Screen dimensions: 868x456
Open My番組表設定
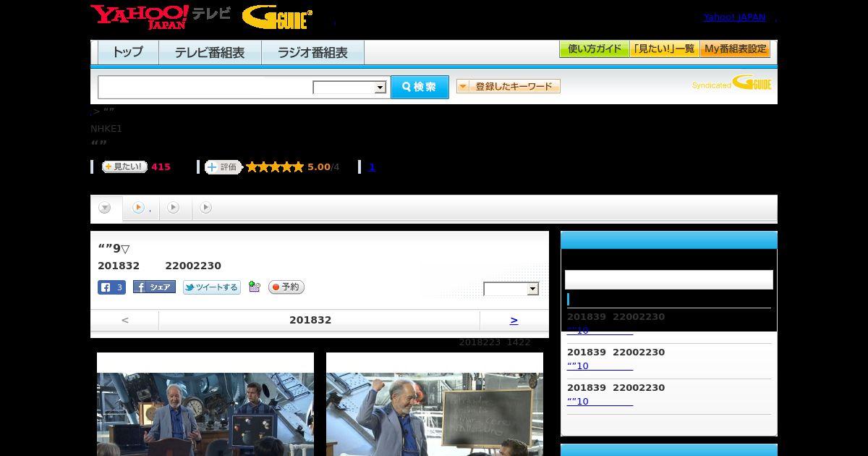(735, 49)
